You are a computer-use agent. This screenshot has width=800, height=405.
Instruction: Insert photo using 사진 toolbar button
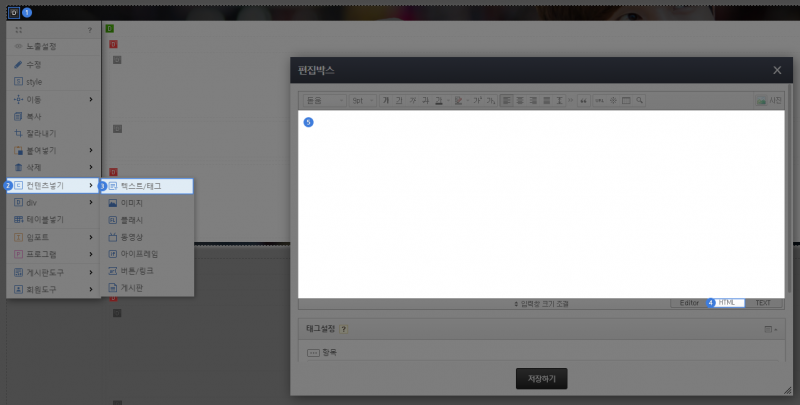768,101
